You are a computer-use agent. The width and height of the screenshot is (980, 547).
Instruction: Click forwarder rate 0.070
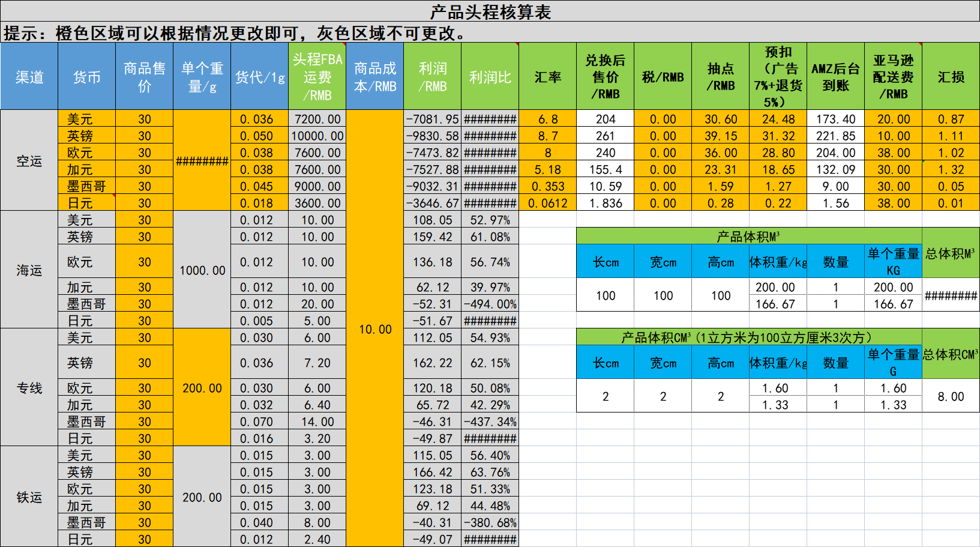[x=259, y=421]
